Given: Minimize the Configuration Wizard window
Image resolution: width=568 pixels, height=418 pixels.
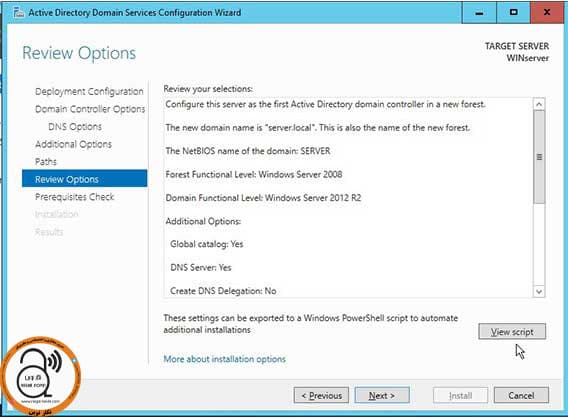Looking at the screenshot, I should (479, 12).
